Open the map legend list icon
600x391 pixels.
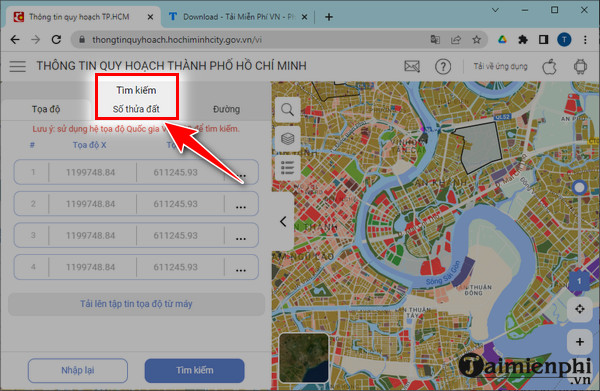point(287,168)
